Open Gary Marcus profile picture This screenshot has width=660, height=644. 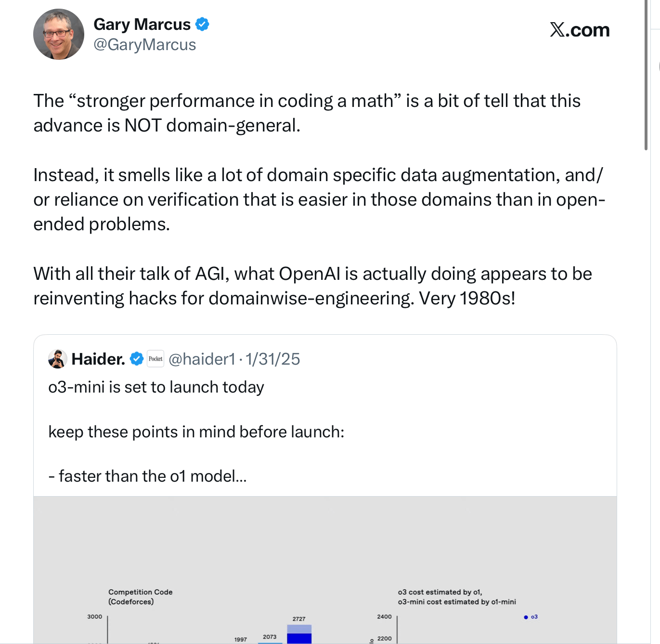coord(59,34)
